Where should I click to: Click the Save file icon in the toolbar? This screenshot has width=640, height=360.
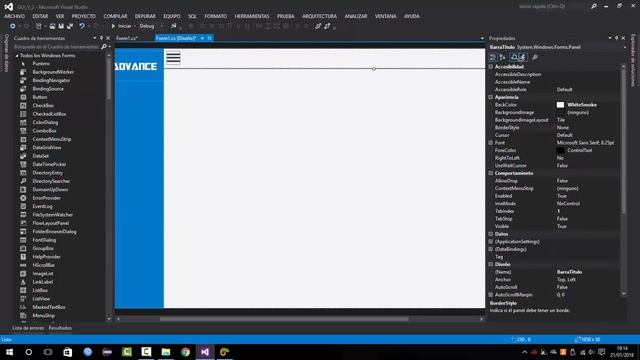61,26
